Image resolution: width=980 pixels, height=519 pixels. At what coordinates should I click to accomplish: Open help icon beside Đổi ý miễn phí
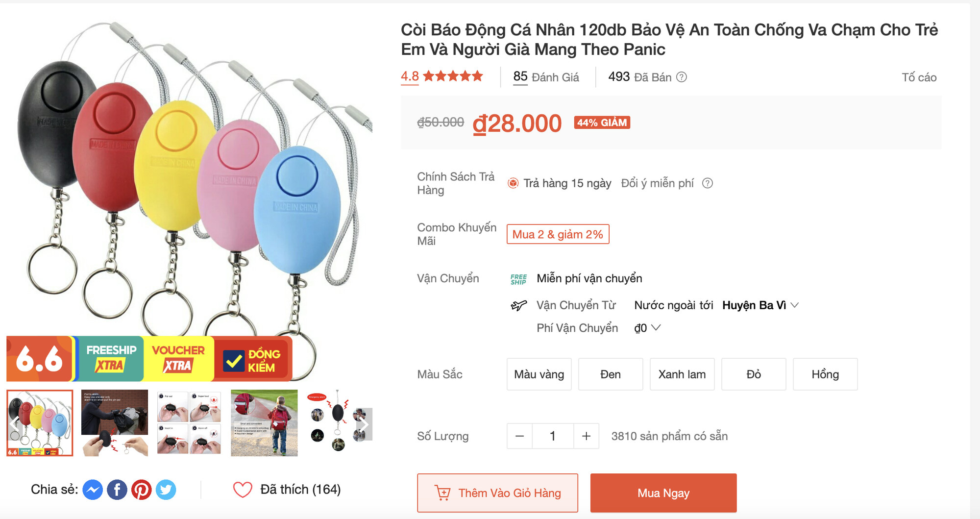coord(708,183)
